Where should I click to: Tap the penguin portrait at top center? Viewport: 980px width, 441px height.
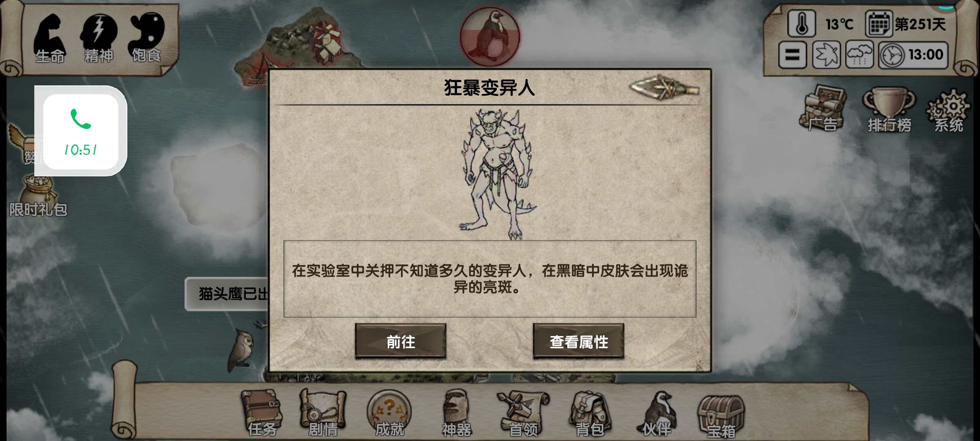(490, 36)
